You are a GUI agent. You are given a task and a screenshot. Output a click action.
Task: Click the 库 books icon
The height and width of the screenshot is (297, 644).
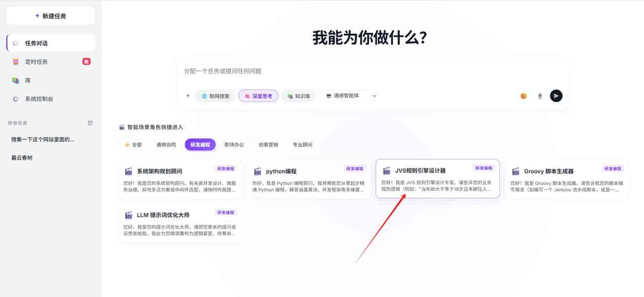click(16, 80)
